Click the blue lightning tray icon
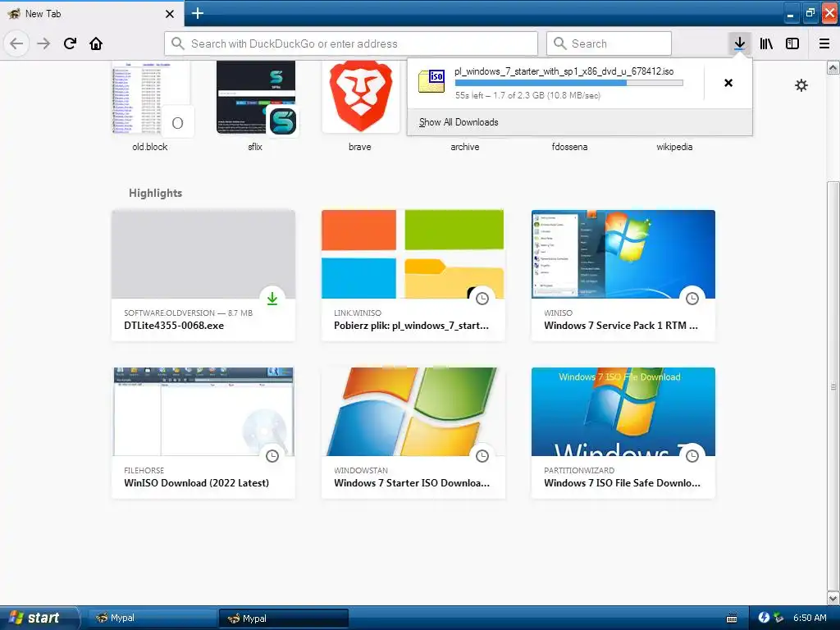 pyautogui.click(x=764, y=618)
